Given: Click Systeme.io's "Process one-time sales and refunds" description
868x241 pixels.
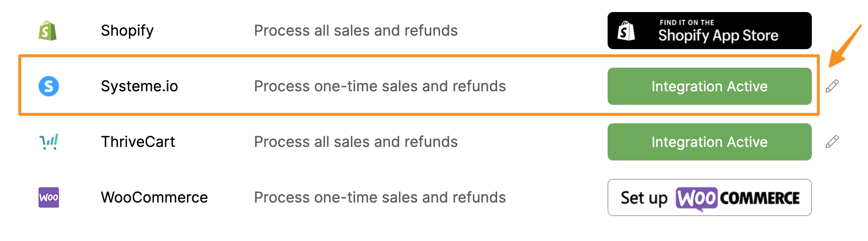Looking at the screenshot, I should (380, 86).
